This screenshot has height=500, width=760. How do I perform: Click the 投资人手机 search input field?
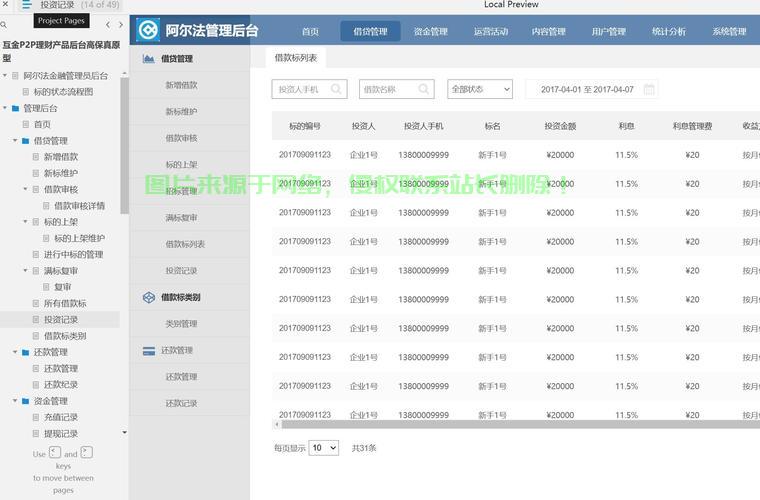[x=309, y=89]
